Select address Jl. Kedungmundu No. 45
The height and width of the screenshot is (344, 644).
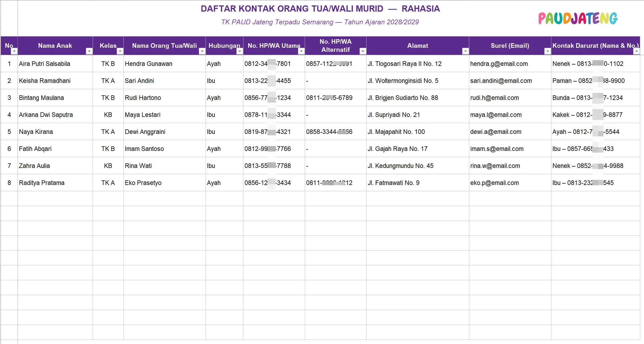418,166
